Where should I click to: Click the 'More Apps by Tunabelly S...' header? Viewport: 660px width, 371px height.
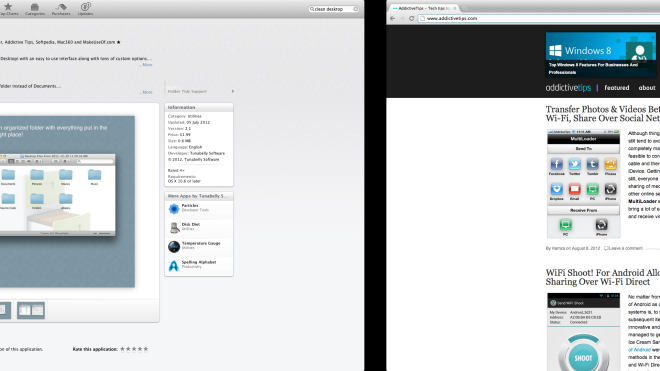pyautogui.click(x=199, y=196)
